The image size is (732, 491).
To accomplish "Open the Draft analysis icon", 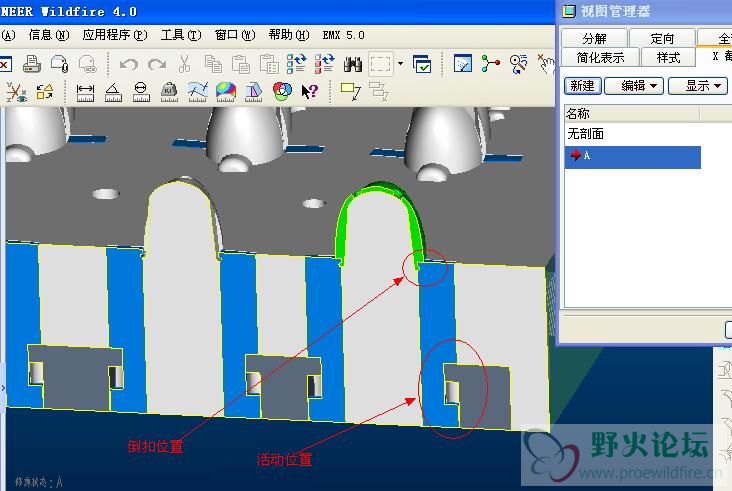I will coord(253,92).
